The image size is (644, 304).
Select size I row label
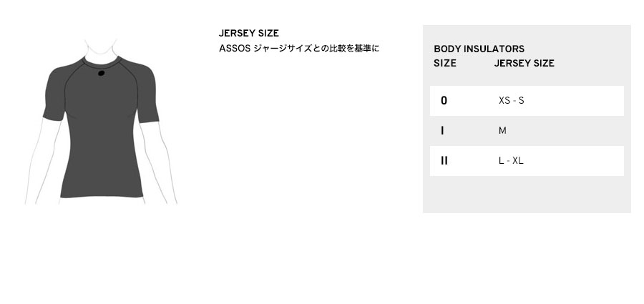point(442,131)
